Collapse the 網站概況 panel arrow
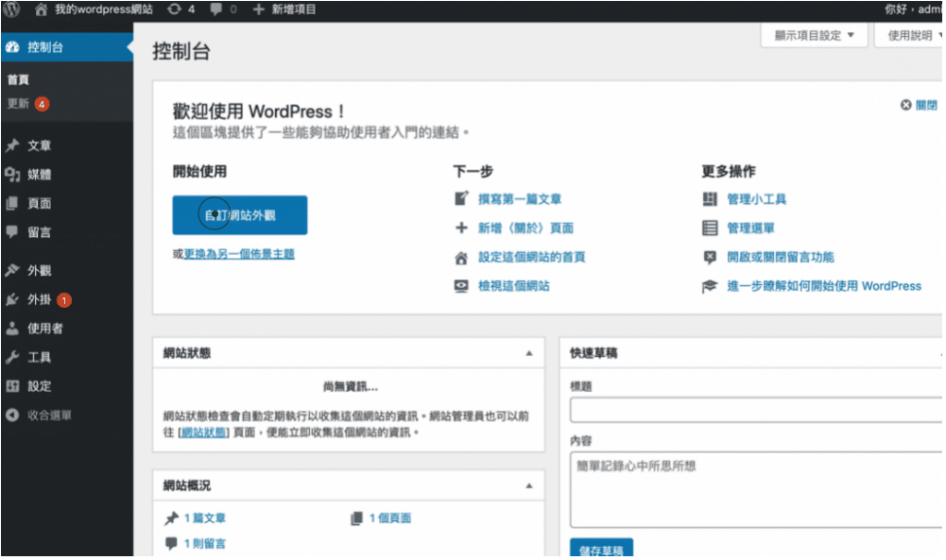946x560 pixels. 530,486
